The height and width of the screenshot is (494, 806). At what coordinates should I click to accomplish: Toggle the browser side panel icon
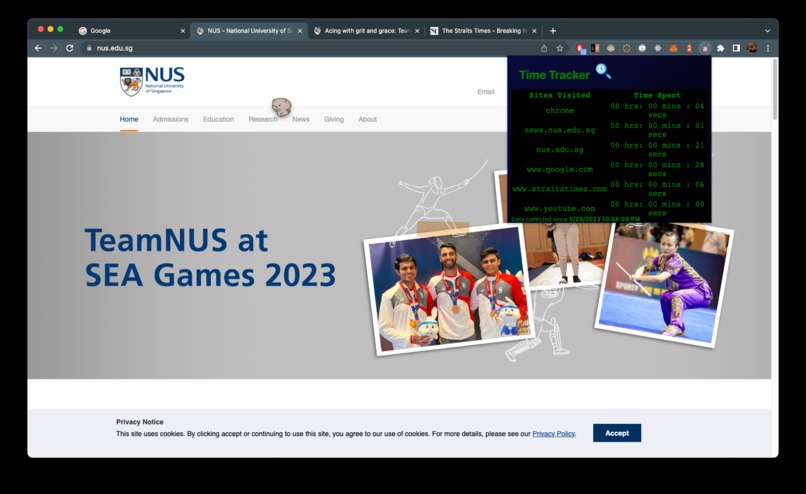click(736, 48)
